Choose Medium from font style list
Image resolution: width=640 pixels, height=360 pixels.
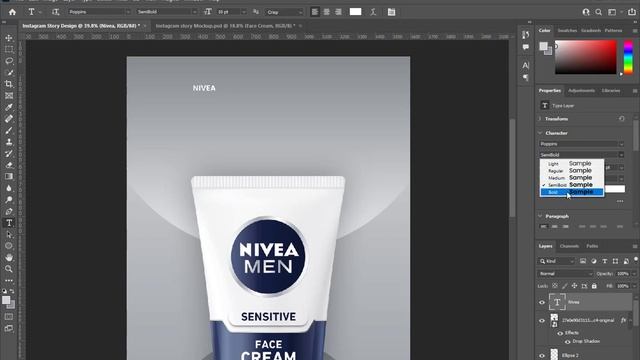(x=572, y=178)
